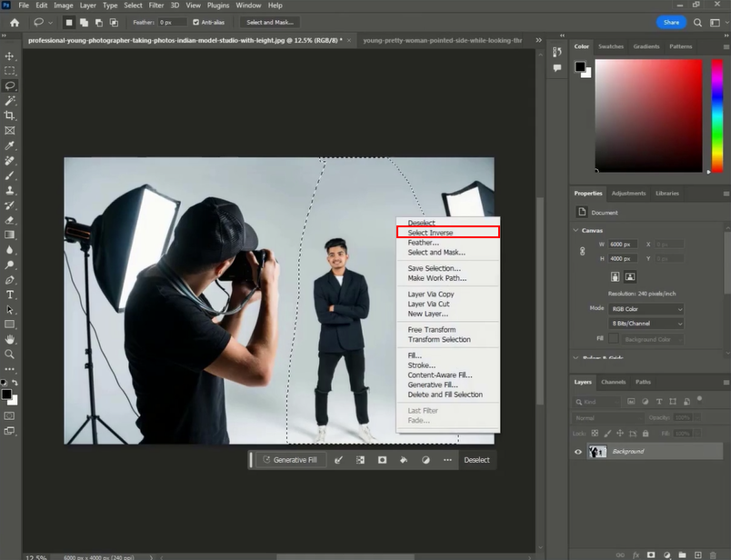Click the Select and Mask... button

click(270, 23)
